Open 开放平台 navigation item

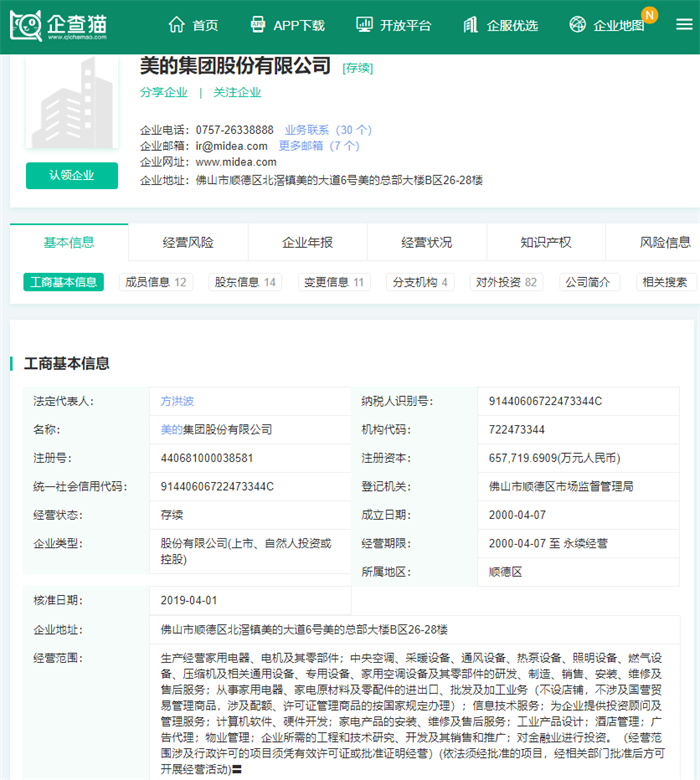(x=405, y=25)
